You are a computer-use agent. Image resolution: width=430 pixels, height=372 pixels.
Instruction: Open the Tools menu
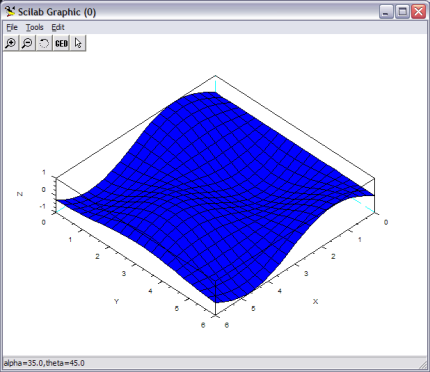(35, 27)
